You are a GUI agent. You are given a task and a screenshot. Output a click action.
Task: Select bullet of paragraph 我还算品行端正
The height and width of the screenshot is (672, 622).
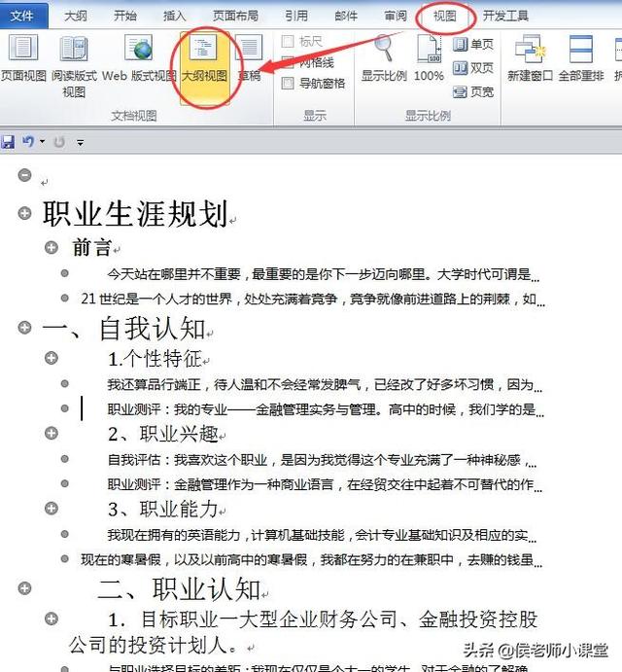[x=65, y=383]
